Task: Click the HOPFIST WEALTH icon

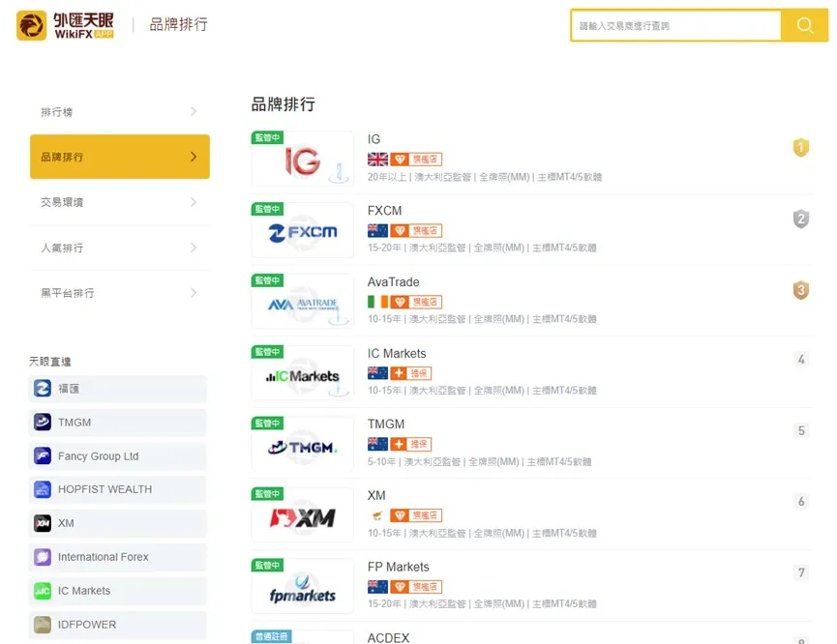Action: tap(43, 489)
